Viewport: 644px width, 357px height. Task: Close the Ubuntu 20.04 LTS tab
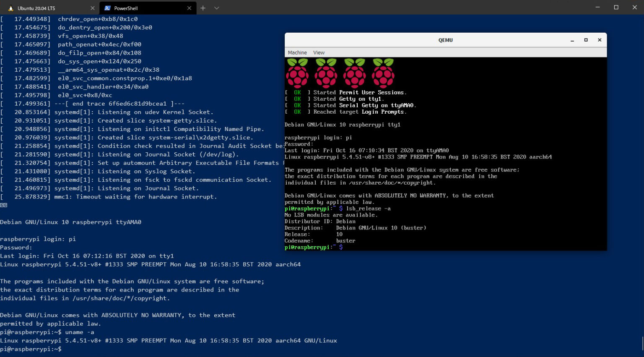click(x=93, y=8)
